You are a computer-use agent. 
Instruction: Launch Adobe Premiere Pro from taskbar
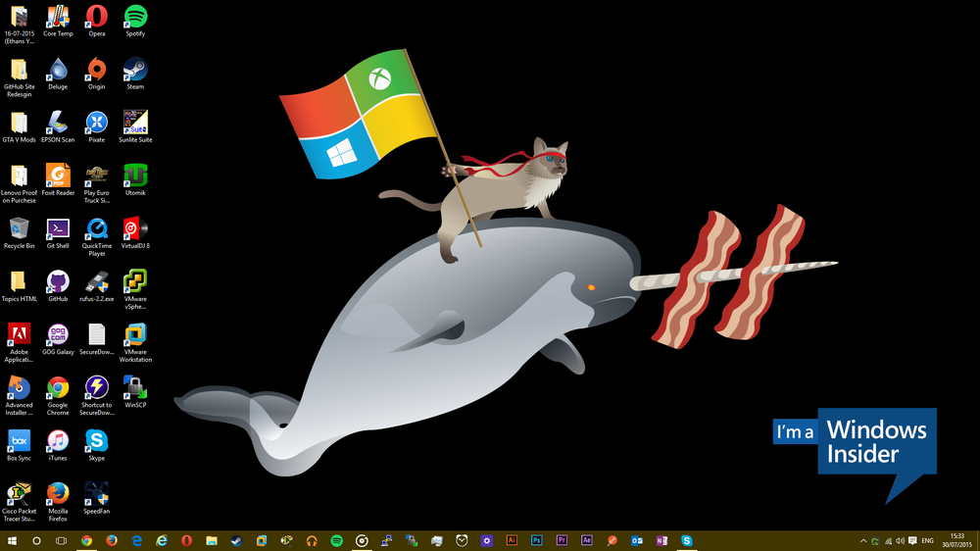coord(562,540)
